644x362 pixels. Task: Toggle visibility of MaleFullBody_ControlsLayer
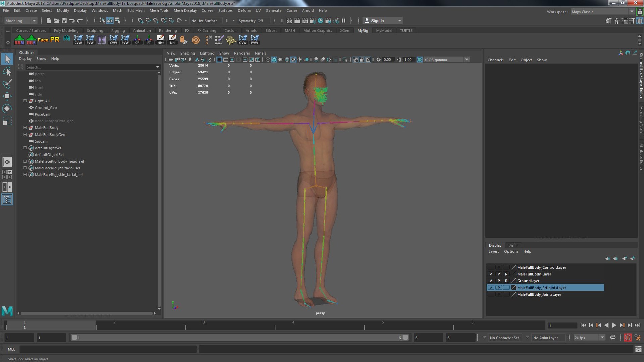pos(491,267)
